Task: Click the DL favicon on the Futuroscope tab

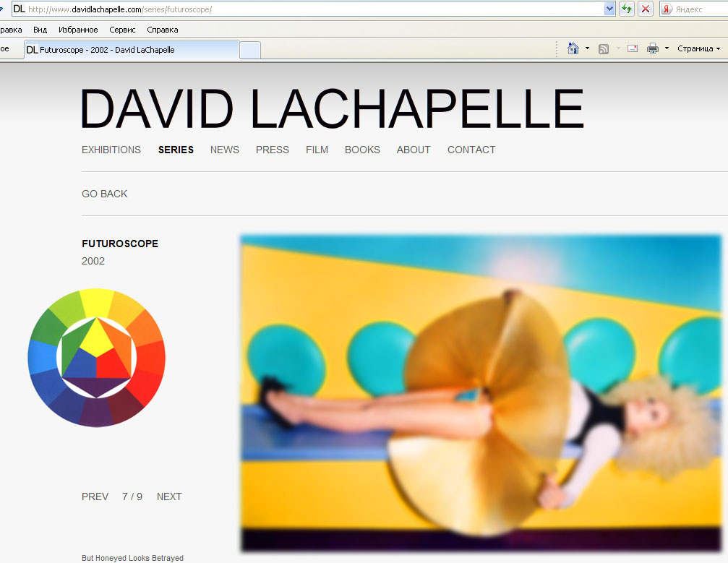Action: click(x=32, y=50)
